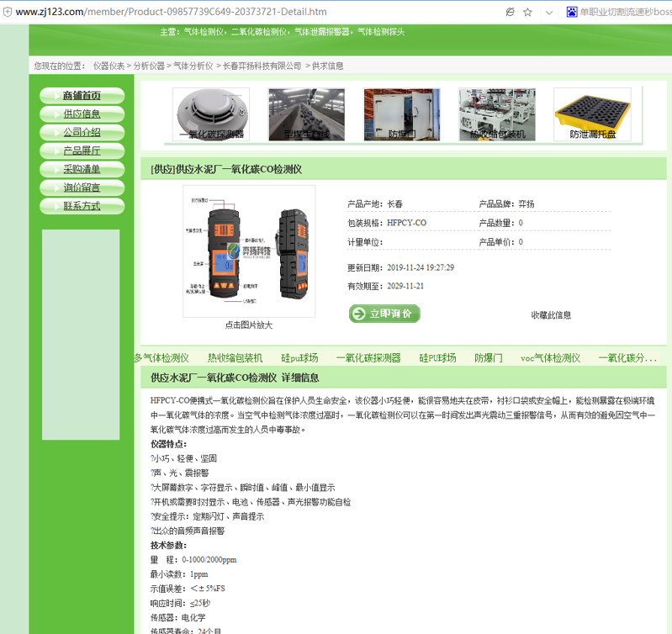
Task: Click the 仪器特点 heading text
Action: (168, 444)
